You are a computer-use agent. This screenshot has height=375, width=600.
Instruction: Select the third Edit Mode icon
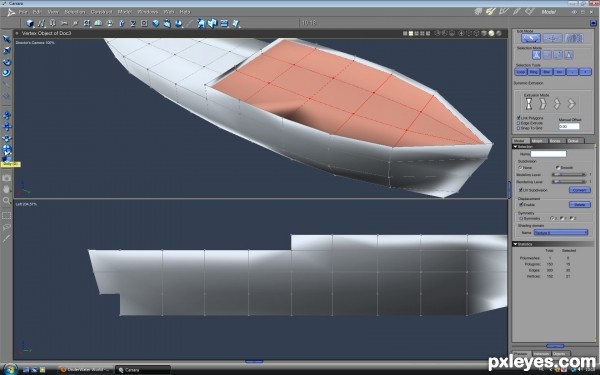click(x=574, y=38)
